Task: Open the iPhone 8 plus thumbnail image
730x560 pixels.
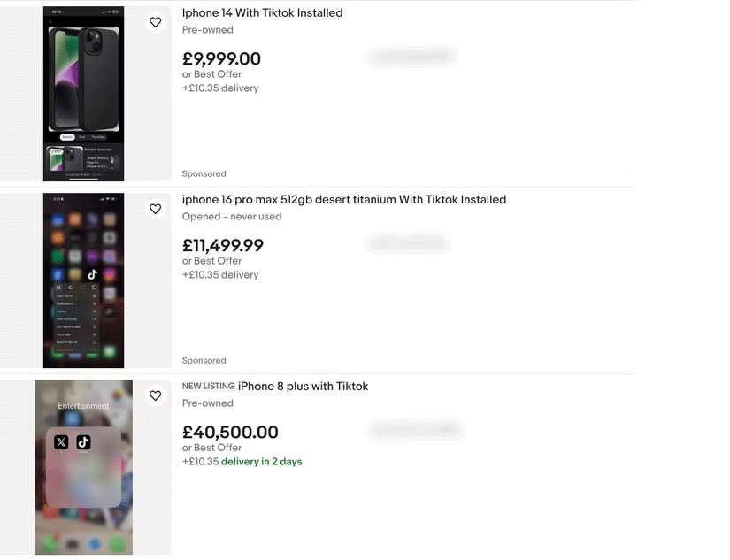Action: click(x=84, y=467)
